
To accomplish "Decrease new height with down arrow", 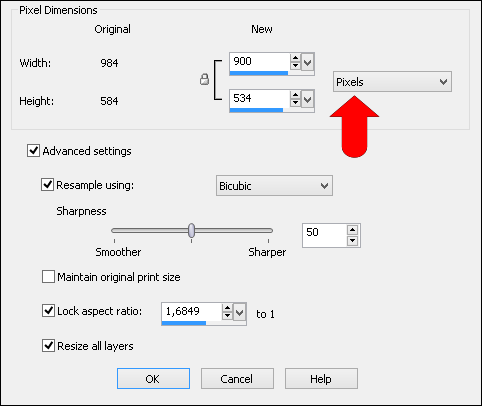I will (295, 103).
